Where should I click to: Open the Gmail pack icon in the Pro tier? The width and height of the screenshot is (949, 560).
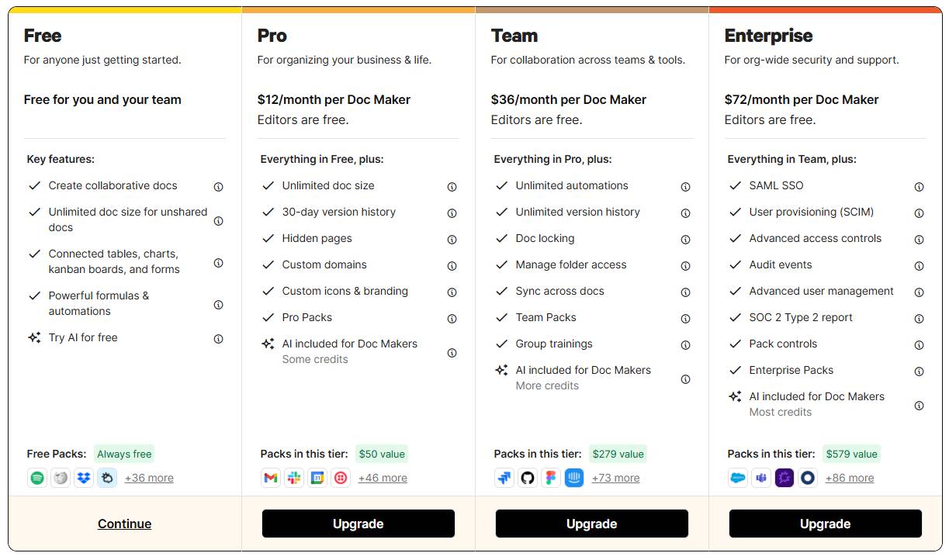[270, 478]
